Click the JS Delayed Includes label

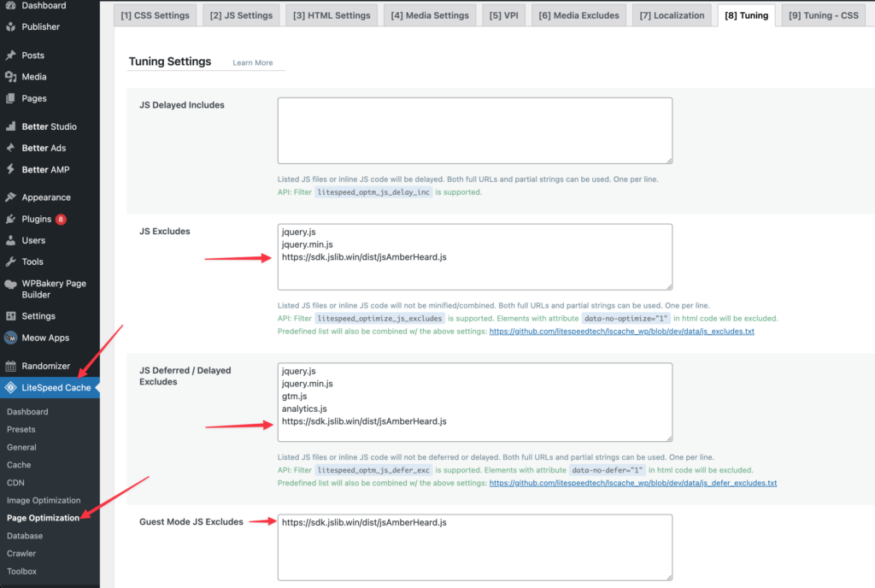pos(182,105)
